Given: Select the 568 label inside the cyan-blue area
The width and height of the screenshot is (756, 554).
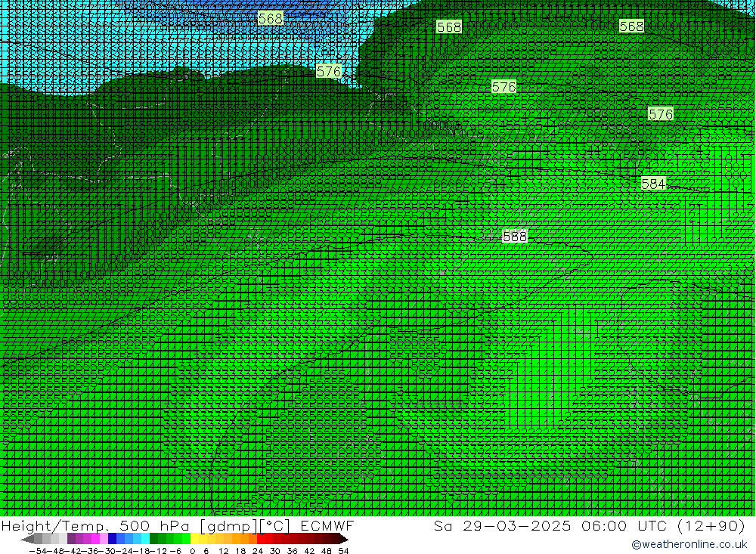Looking at the screenshot, I should pos(270,18).
